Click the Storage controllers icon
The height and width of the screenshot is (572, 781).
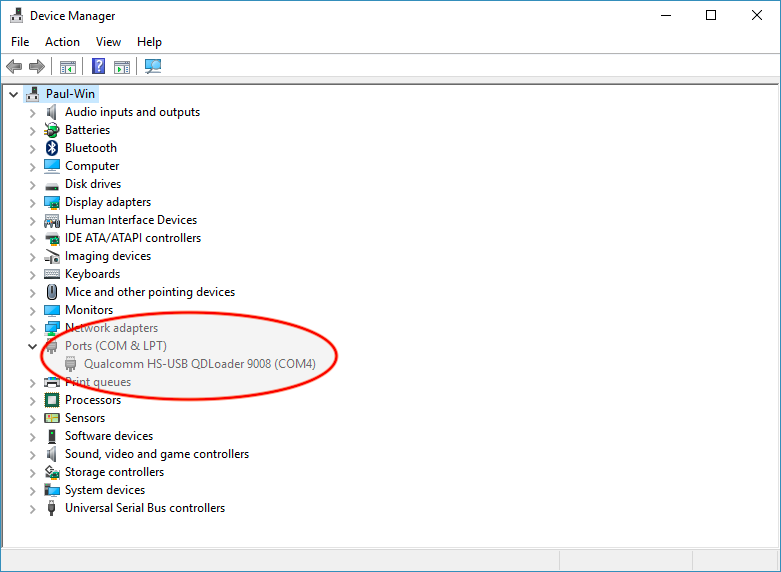pos(52,472)
